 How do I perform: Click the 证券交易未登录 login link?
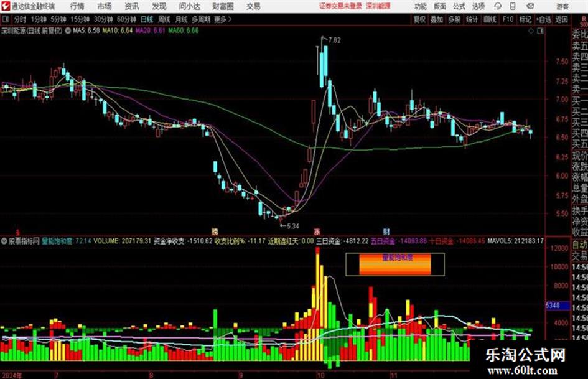341,6
